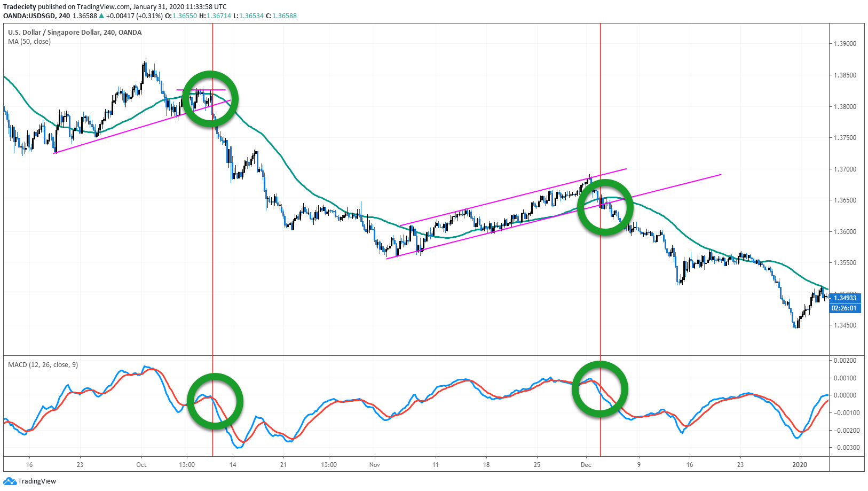Screen dimensions: 868x491
Task: Click the 02:26:01 bar countdown label
Action: tap(844, 308)
